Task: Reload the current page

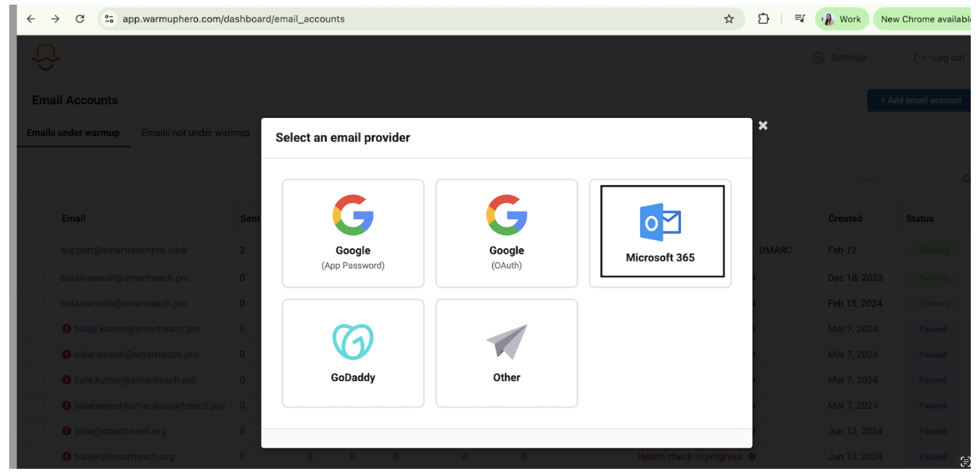Action: [x=80, y=19]
